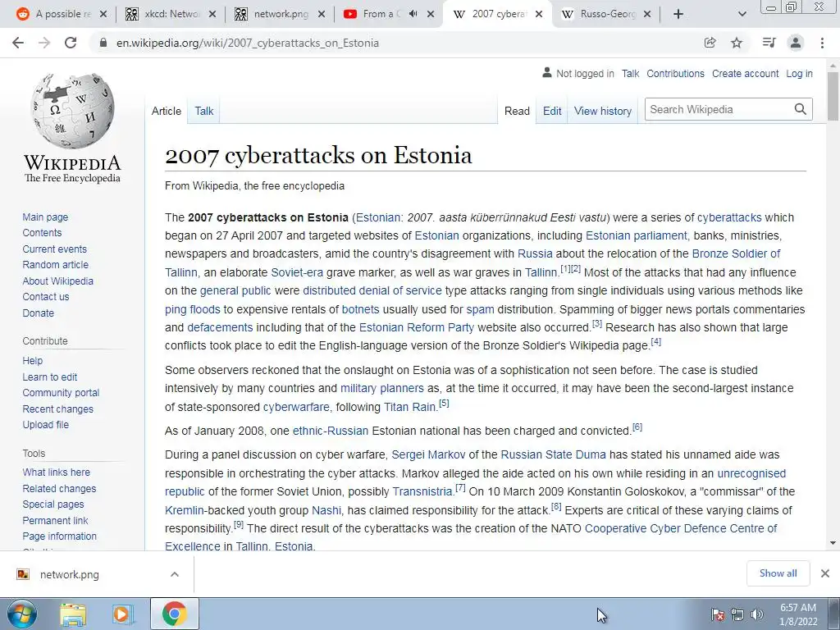Click the not logged in user icon
The height and width of the screenshot is (630, 840).
coord(547,73)
